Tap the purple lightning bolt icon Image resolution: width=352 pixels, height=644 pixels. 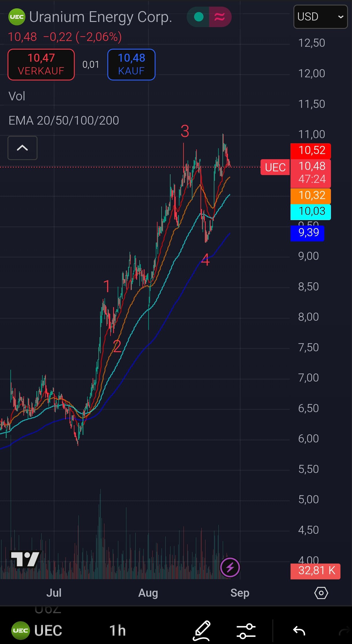[x=230, y=567]
